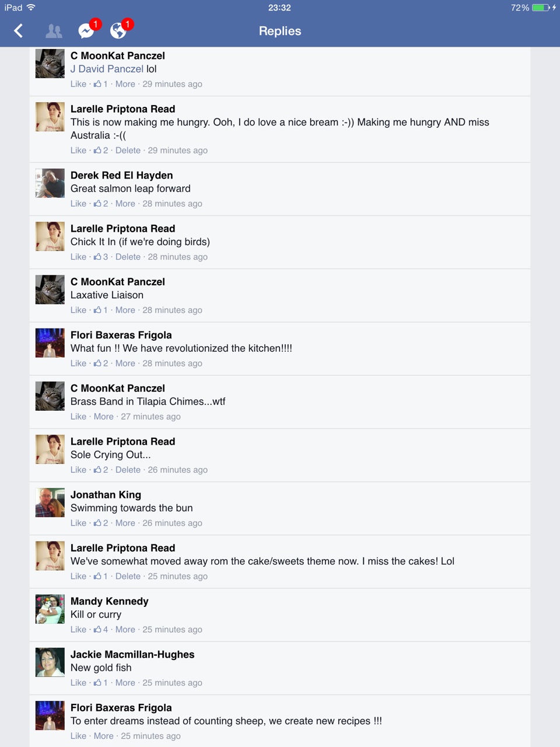
Task: Tap thumbs-up count on Mandy Kennedy's comment
Action: pos(101,630)
